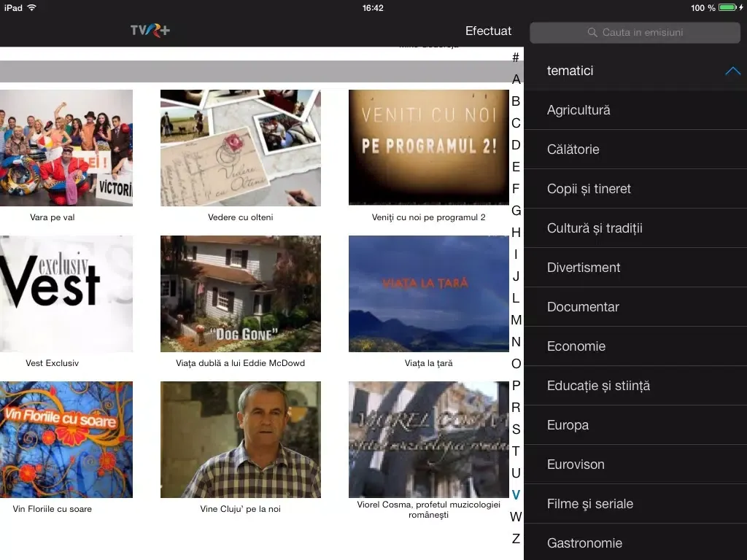
Task: Tap the Efectuat button
Action: 488,31
